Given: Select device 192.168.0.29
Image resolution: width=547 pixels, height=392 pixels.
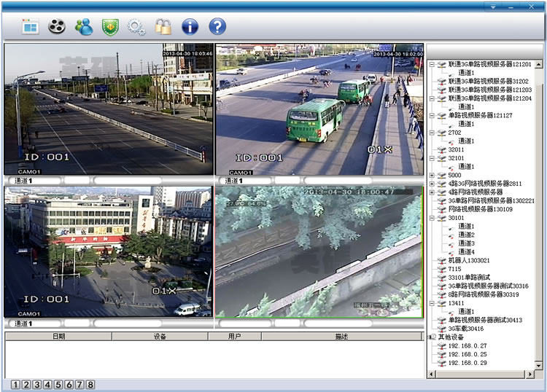Looking at the screenshot, I should point(468,363).
